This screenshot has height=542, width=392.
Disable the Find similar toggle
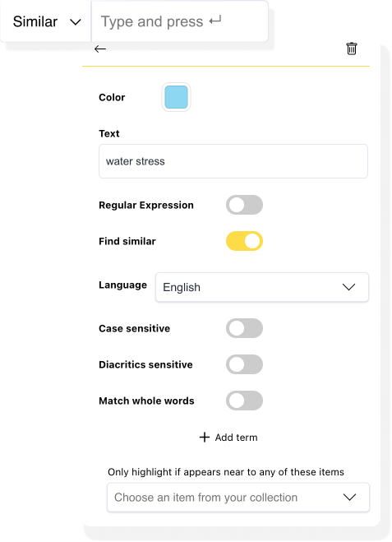point(245,241)
